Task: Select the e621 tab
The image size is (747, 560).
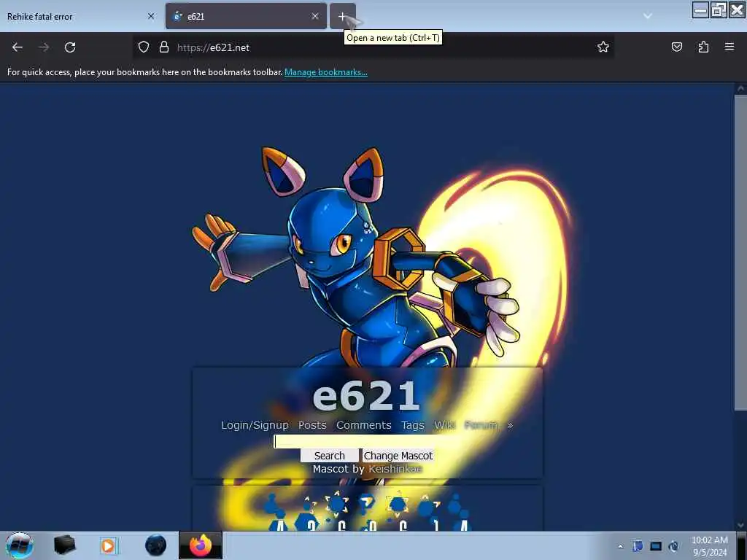Action: click(x=246, y=16)
